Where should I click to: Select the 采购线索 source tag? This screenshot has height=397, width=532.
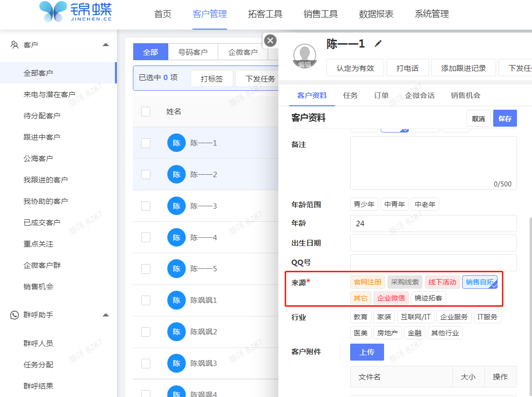pyautogui.click(x=405, y=282)
